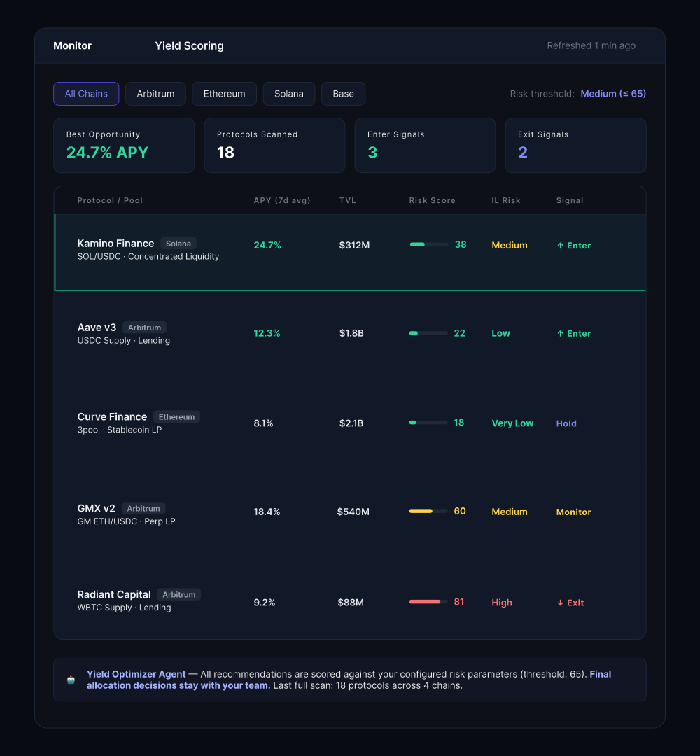This screenshot has width=700, height=756.
Task: Filter by Ethereum chain
Action: 224,94
